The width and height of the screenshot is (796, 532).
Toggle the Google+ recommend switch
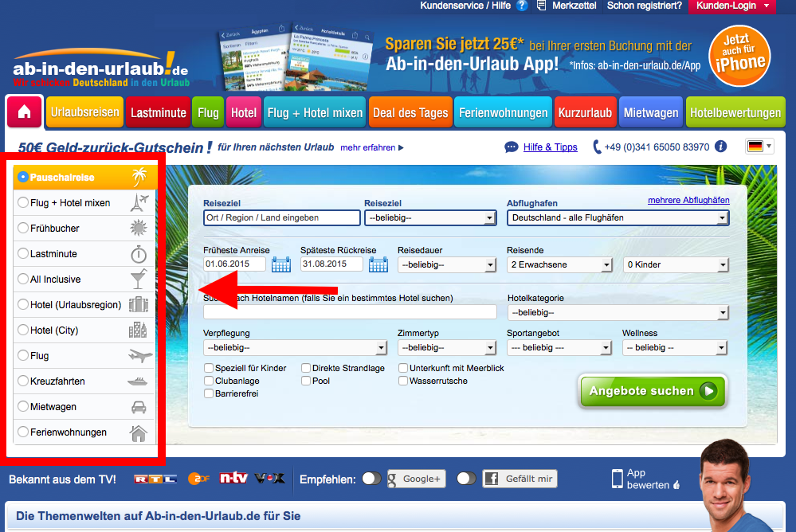(371, 479)
